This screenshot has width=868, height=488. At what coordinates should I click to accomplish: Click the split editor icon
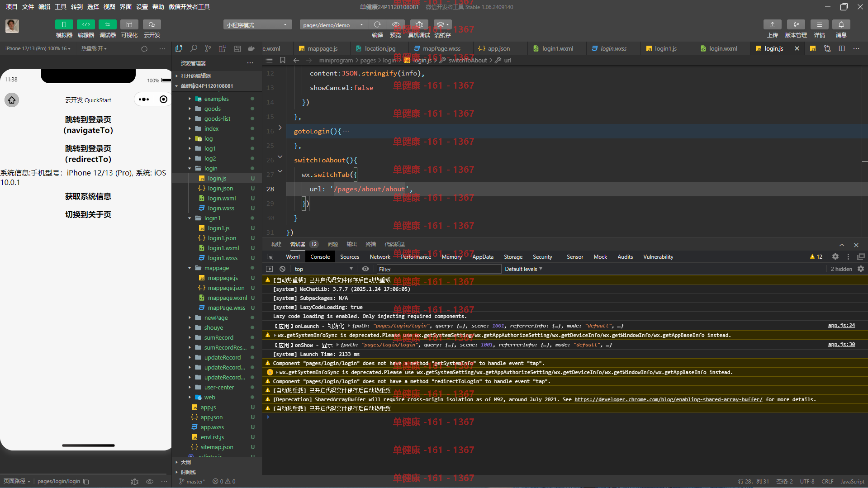tap(842, 48)
